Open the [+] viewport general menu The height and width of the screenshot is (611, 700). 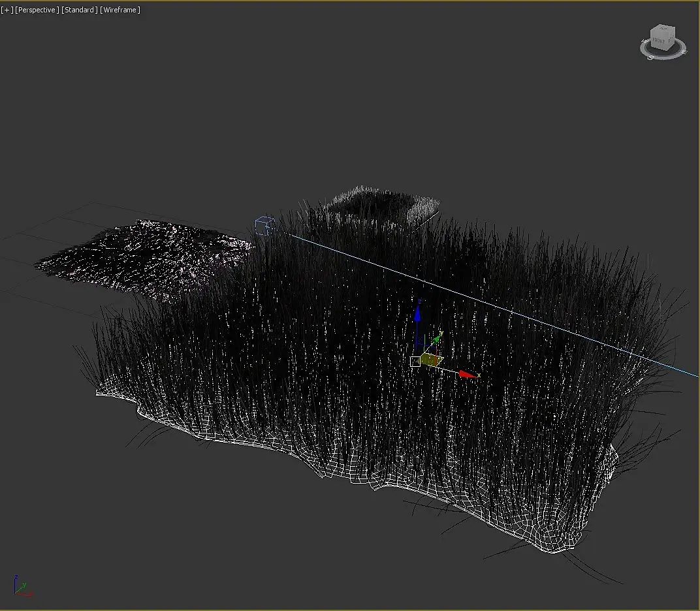coord(7,10)
